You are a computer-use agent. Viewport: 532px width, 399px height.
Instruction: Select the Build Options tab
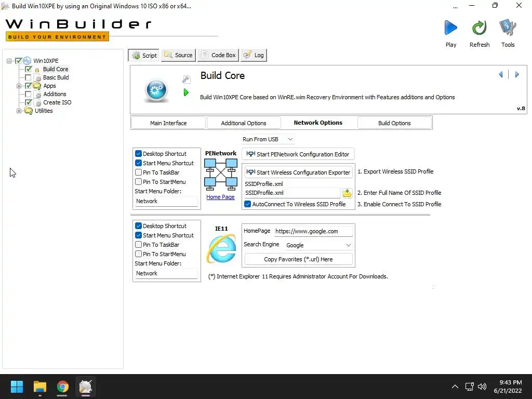pos(394,123)
